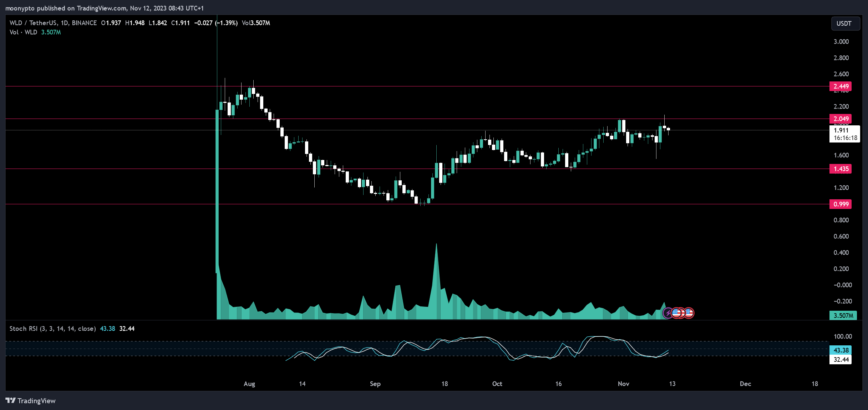
Task: Click the 0.800 price axis label
Action: (x=841, y=220)
